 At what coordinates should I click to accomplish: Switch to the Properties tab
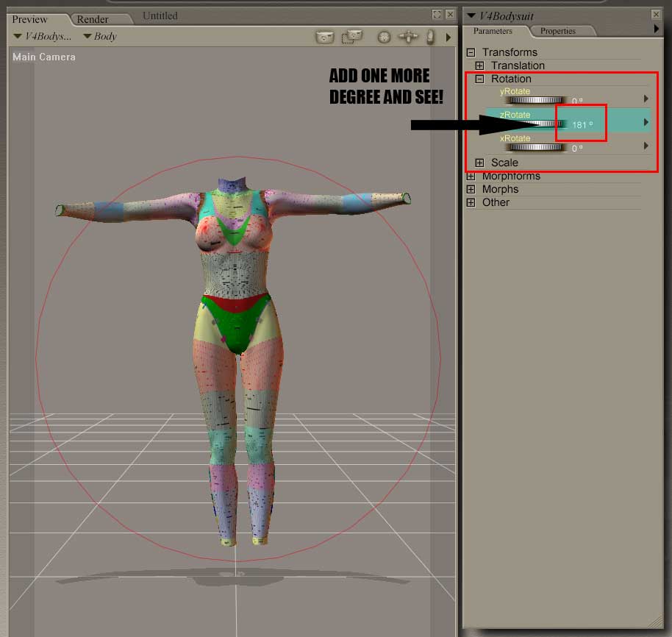pyautogui.click(x=557, y=31)
